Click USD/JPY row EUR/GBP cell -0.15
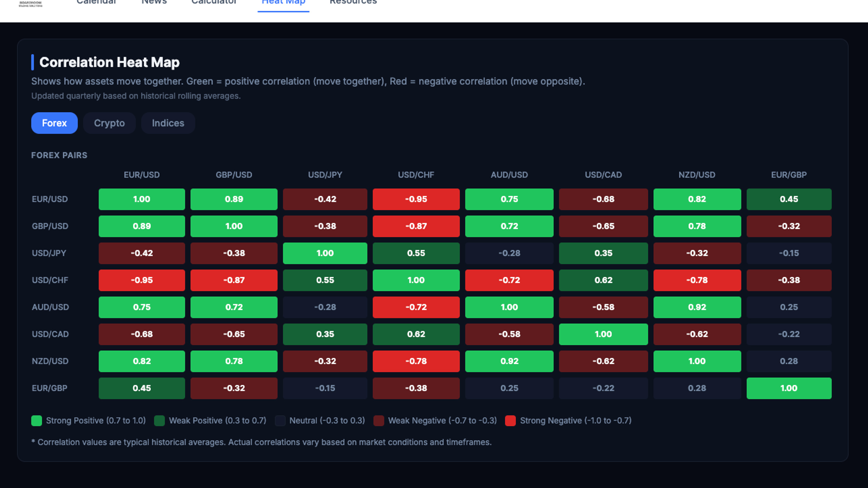The image size is (868, 488). pos(789,253)
